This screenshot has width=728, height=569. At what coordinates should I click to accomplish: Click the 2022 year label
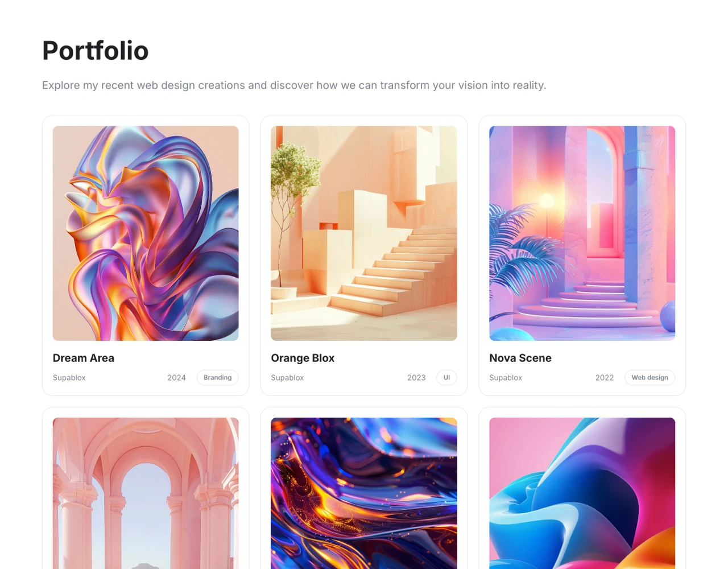[x=605, y=378]
